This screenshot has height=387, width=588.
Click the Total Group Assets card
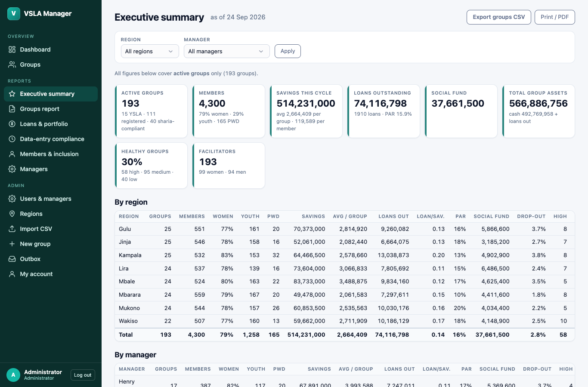538,111
